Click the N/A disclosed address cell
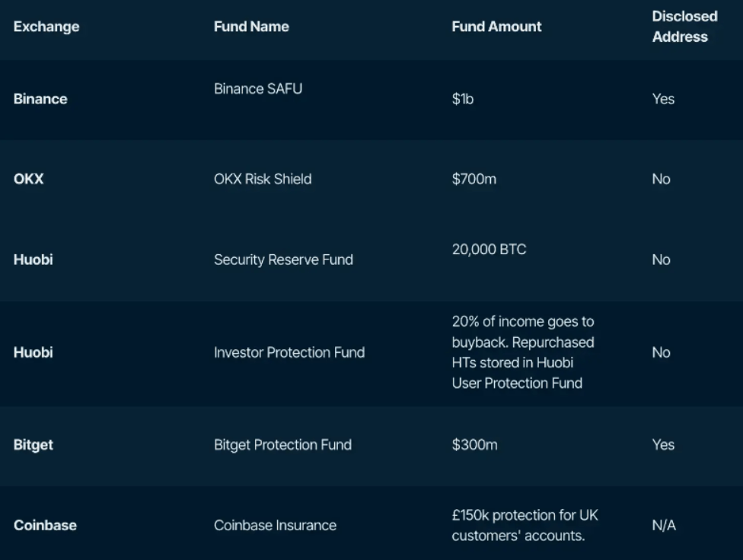743x560 pixels. click(664, 526)
